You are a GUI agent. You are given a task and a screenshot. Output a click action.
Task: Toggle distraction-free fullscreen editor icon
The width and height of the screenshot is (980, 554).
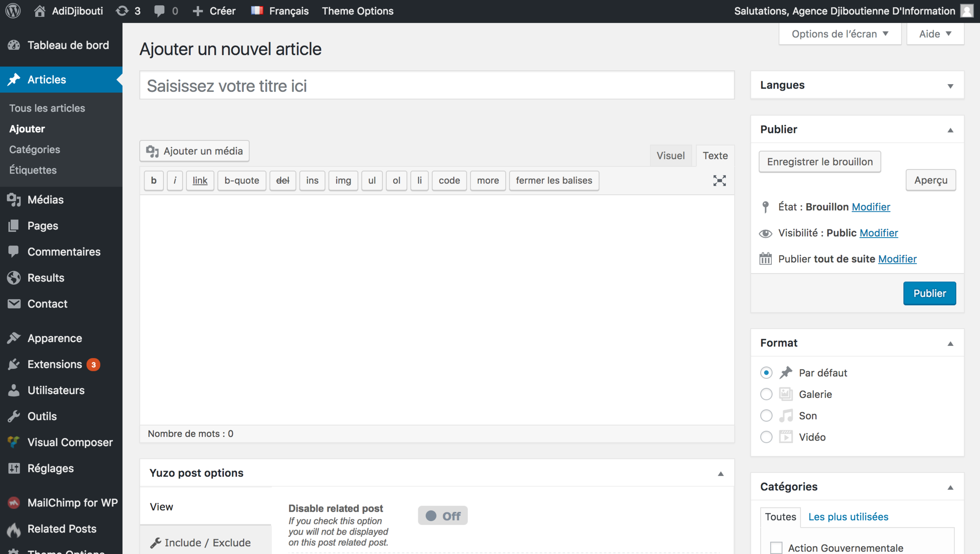719,181
